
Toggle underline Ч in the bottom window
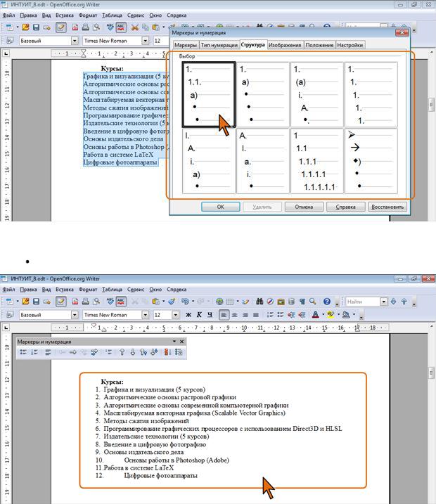point(210,315)
